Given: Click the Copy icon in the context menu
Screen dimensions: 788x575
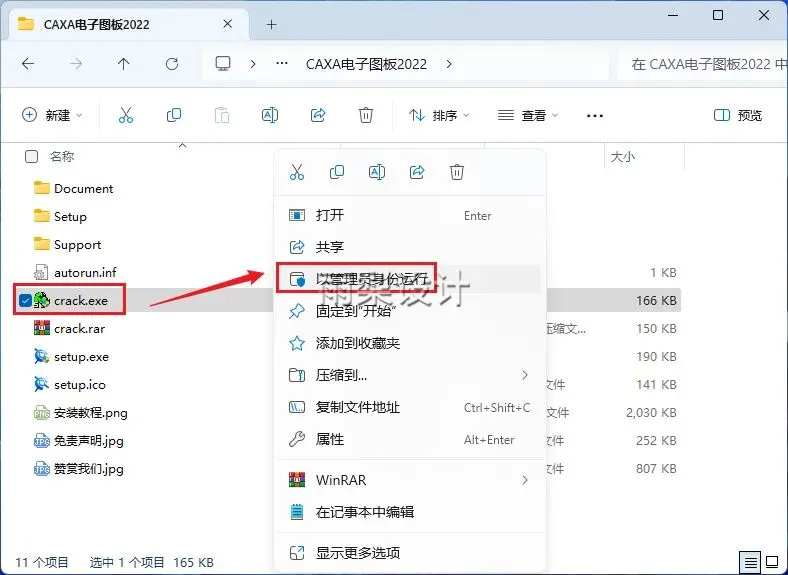Looking at the screenshot, I should 337,172.
